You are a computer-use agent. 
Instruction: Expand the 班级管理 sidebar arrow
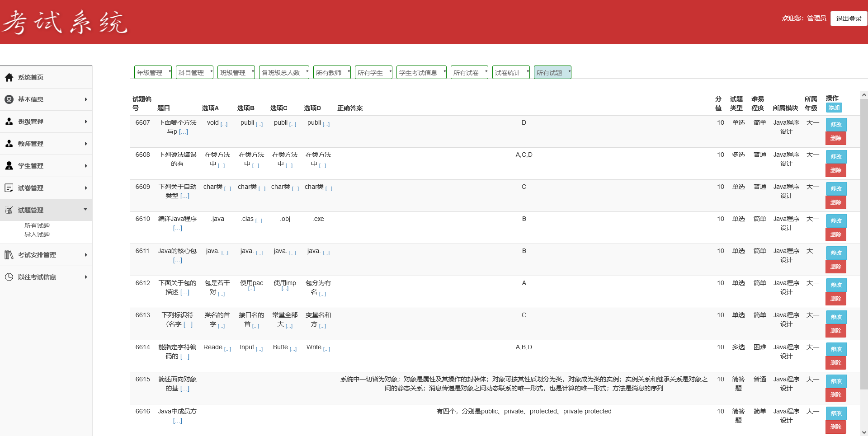[x=86, y=122]
